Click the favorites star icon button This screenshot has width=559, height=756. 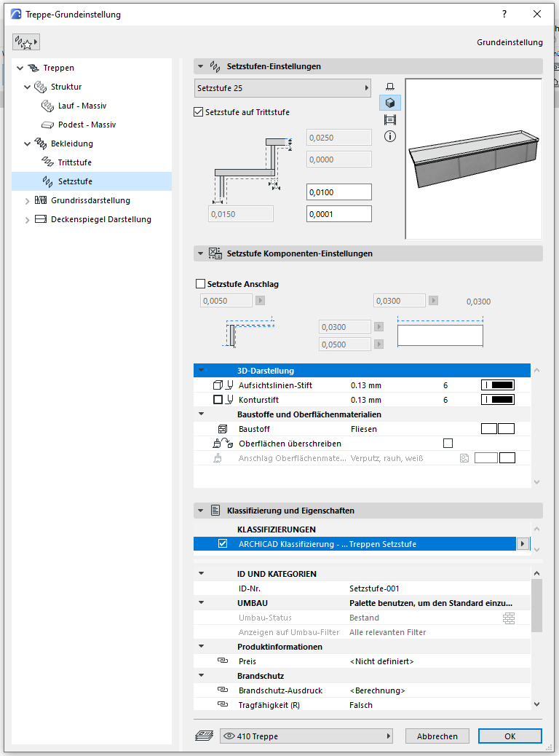(x=25, y=42)
